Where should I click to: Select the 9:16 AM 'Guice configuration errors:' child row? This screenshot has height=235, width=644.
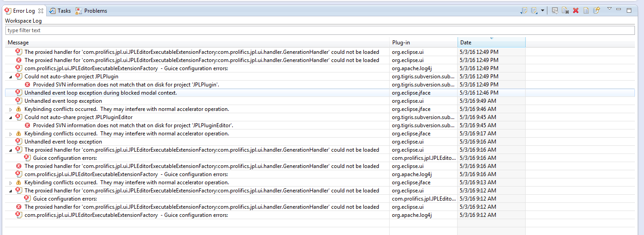point(65,158)
